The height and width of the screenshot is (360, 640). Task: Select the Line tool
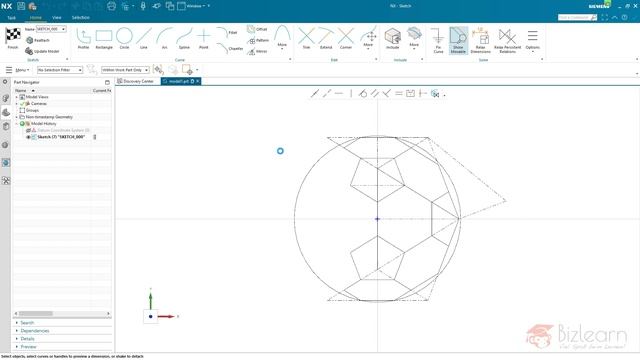(144, 39)
